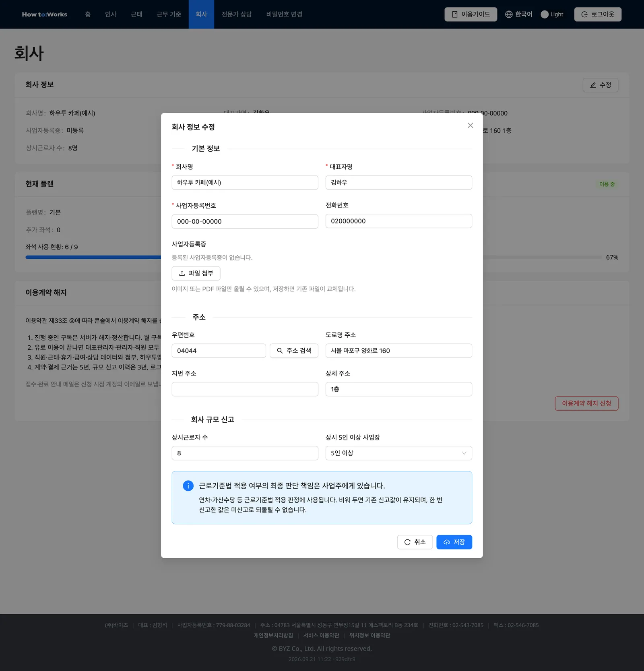Close the 회사 정보 수정 dialog
This screenshot has width=644, height=671.
pos(470,126)
